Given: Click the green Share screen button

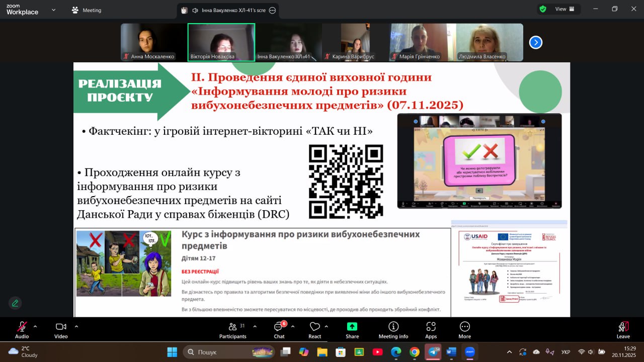Looking at the screenshot, I should coord(352,329).
